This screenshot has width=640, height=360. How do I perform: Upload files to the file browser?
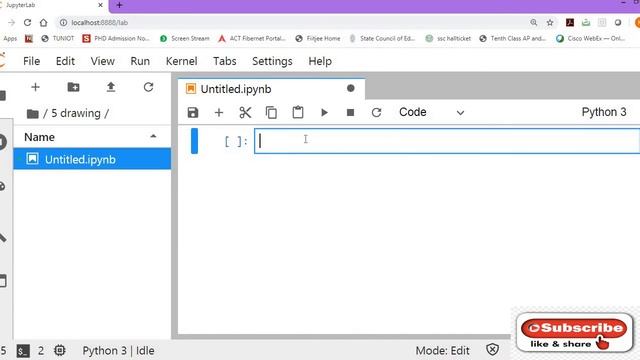[111, 87]
